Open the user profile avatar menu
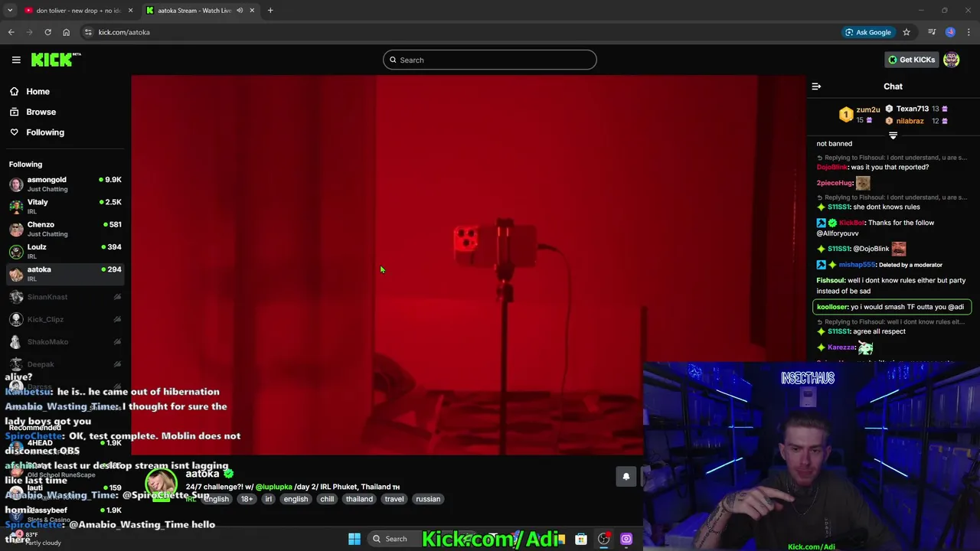The width and height of the screenshot is (980, 551). coord(952,60)
